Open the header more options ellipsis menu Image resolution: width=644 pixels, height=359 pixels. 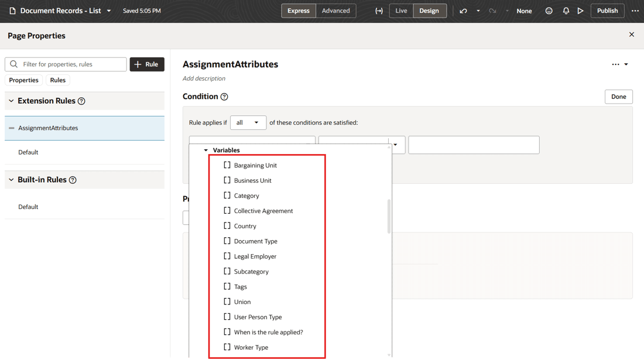click(635, 11)
